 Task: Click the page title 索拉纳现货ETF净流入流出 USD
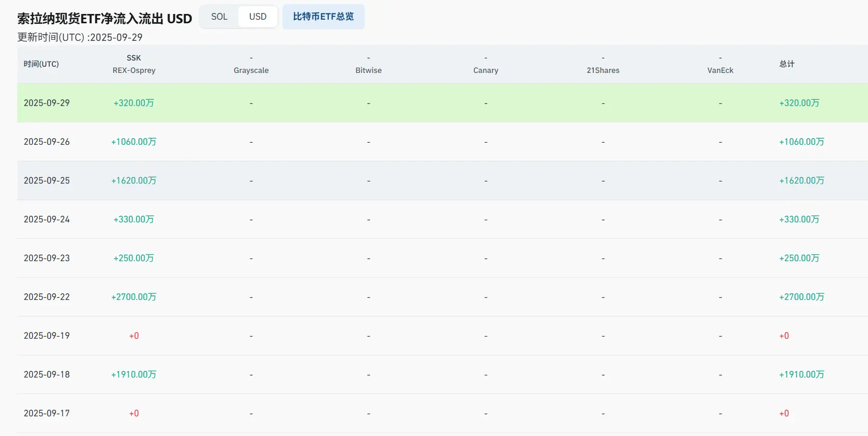tap(104, 19)
